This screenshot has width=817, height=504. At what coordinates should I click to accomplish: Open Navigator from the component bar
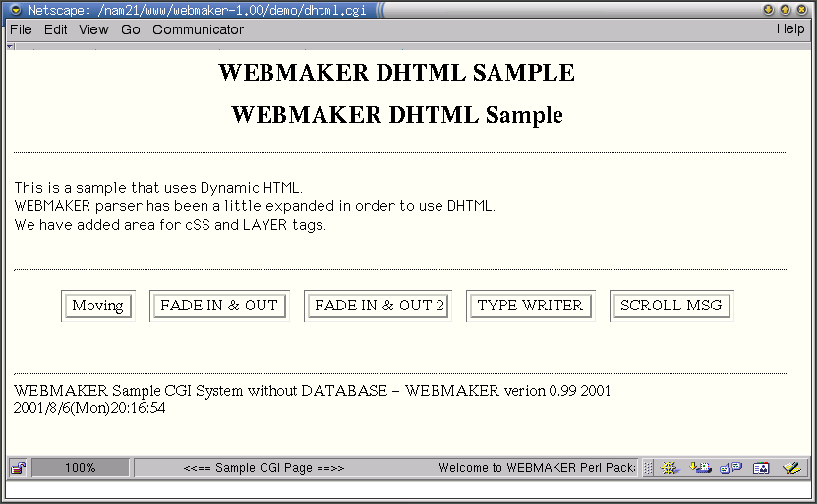tap(671, 468)
